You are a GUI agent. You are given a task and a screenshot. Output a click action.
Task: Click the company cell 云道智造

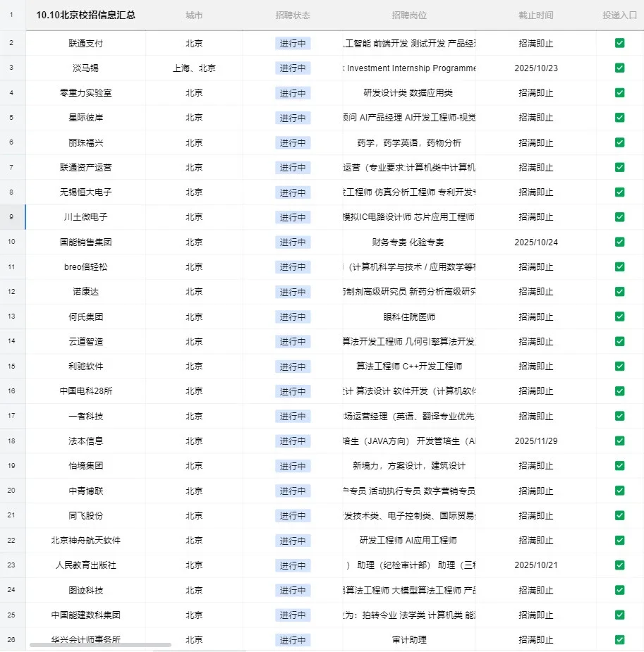click(x=85, y=341)
